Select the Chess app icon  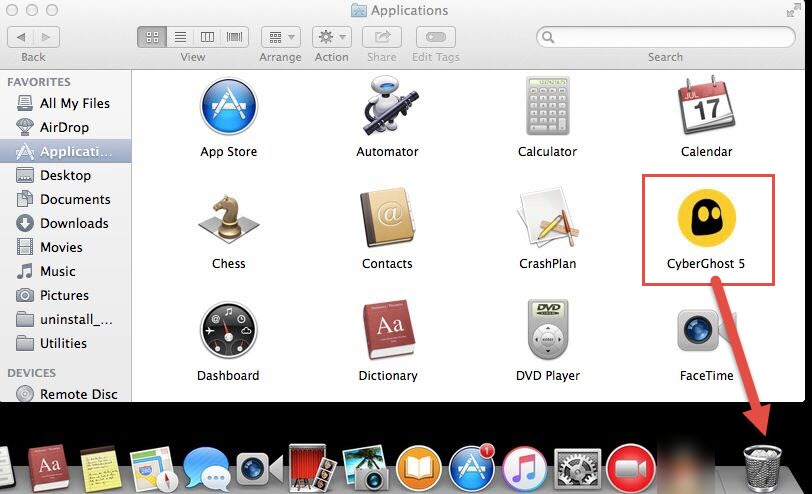(x=228, y=219)
